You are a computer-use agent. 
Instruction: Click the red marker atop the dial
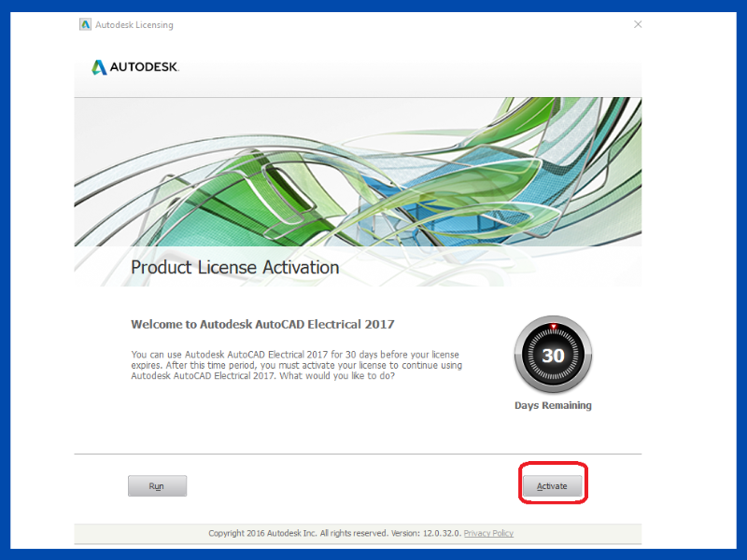tap(553, 327)
